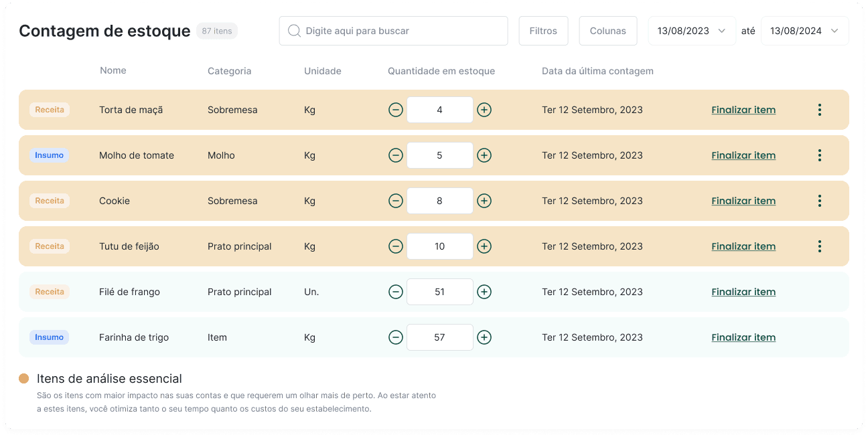Decrease Molho de tomate quantity with minus icon
The image size is (868, 437).
pos(396,155)
